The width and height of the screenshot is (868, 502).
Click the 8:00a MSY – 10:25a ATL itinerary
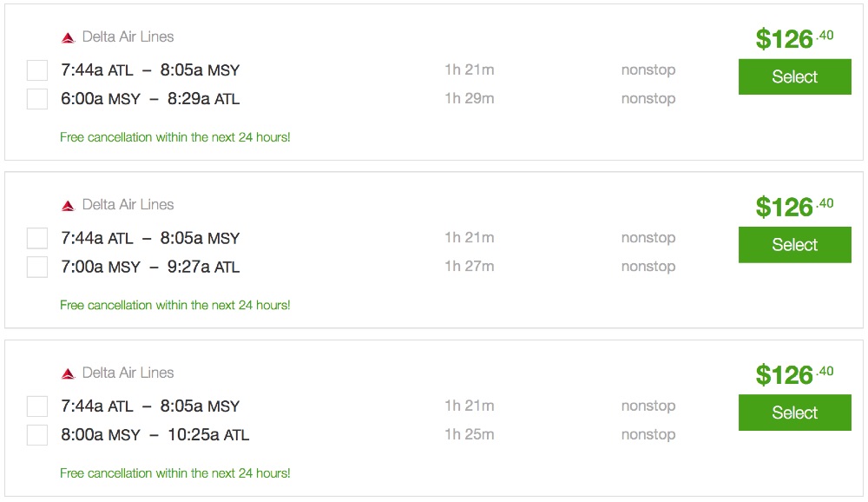[x=155, y=435]
